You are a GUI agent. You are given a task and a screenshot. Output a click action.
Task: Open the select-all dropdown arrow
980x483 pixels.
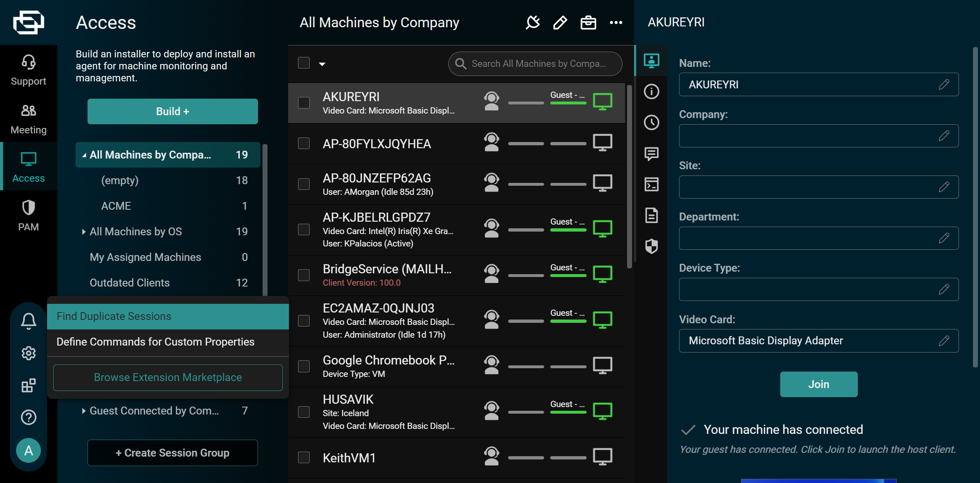click(322, 64)
